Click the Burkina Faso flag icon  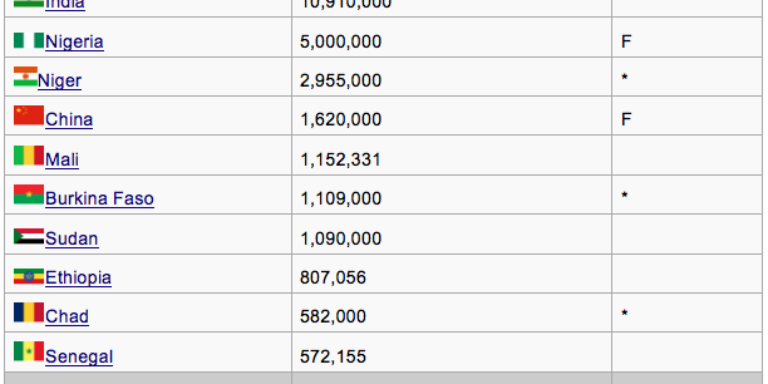click(29, 194)
